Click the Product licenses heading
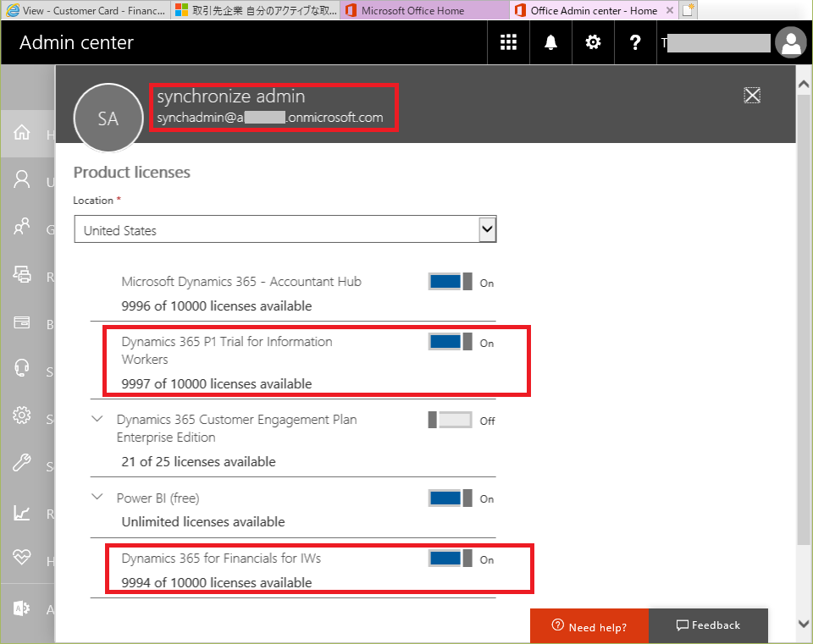The width and height of the screenshot is (813, 644). click(132, 172)
